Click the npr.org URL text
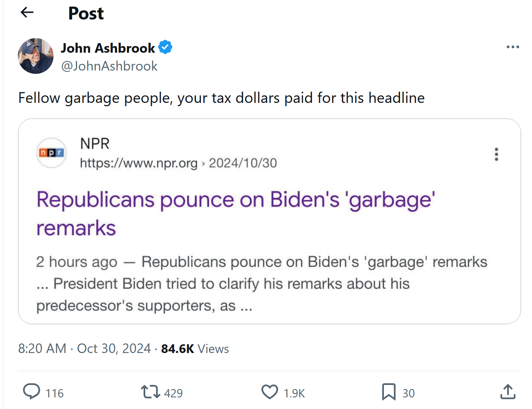Image resolution: width=532 pixels, height=409 pixels. 139,163
